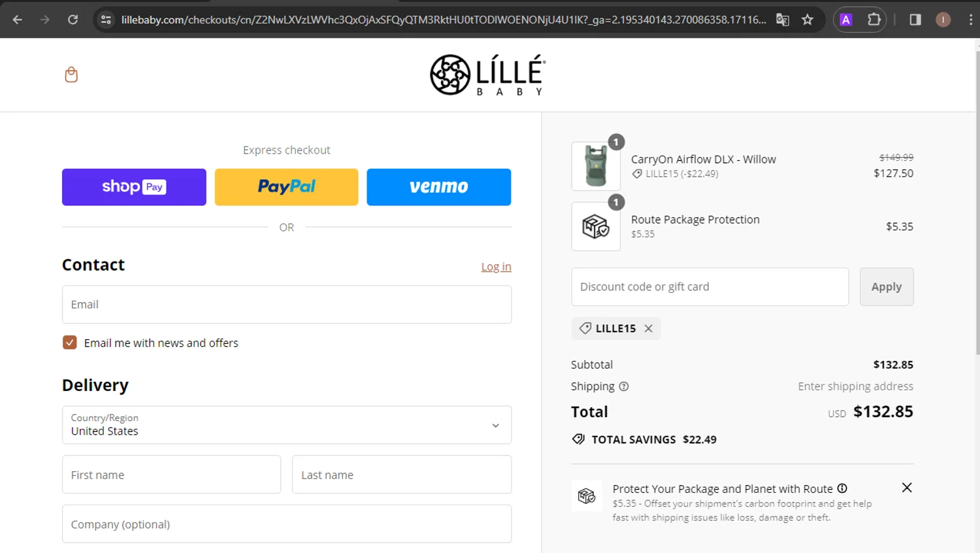Pay with Venmo
This screenshot has width=980, height=553.
439,187
